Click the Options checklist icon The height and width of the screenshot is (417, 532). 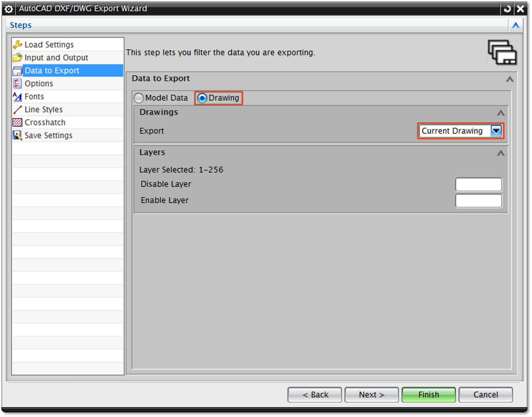point(17,83)
